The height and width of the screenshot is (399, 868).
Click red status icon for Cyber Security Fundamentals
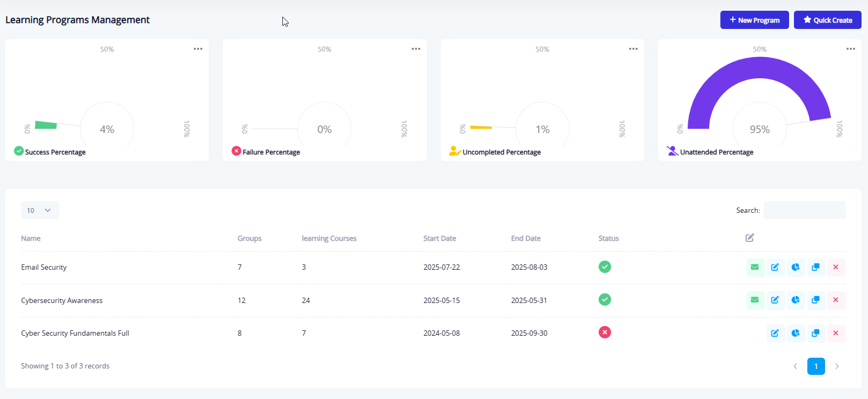(x=604, y=332)
